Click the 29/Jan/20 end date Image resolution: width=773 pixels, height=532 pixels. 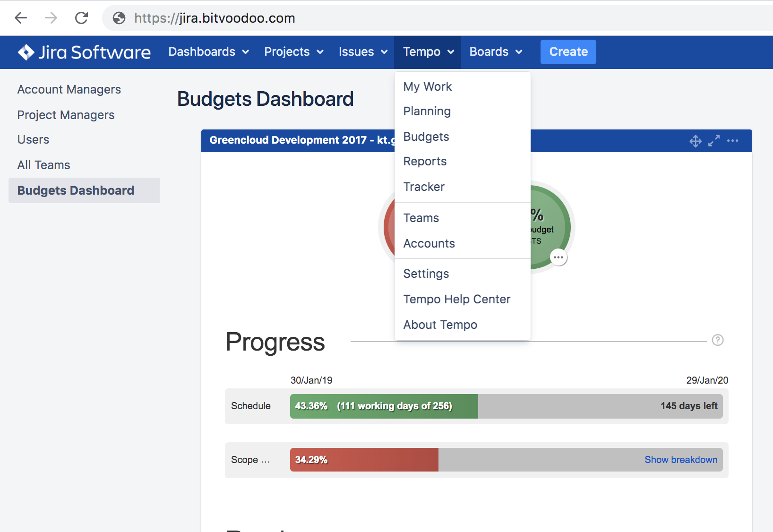(x=707, y=380)
